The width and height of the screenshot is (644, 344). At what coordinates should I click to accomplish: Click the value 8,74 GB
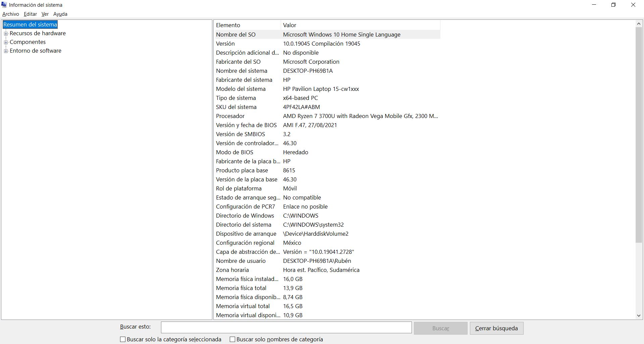(293, 297)
